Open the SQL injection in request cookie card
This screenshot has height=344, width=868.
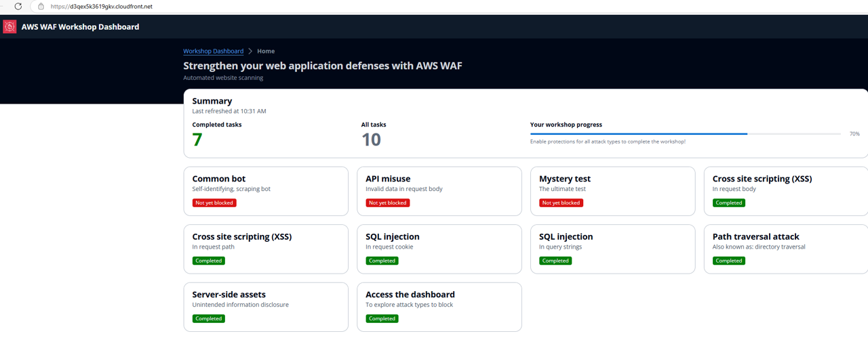(x=439, y=249)
